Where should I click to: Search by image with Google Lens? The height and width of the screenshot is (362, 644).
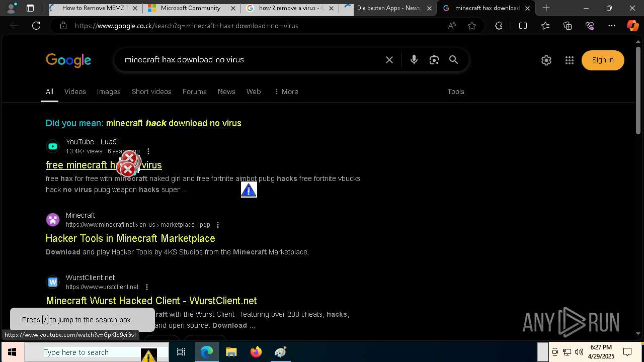[x=434, y=60]
